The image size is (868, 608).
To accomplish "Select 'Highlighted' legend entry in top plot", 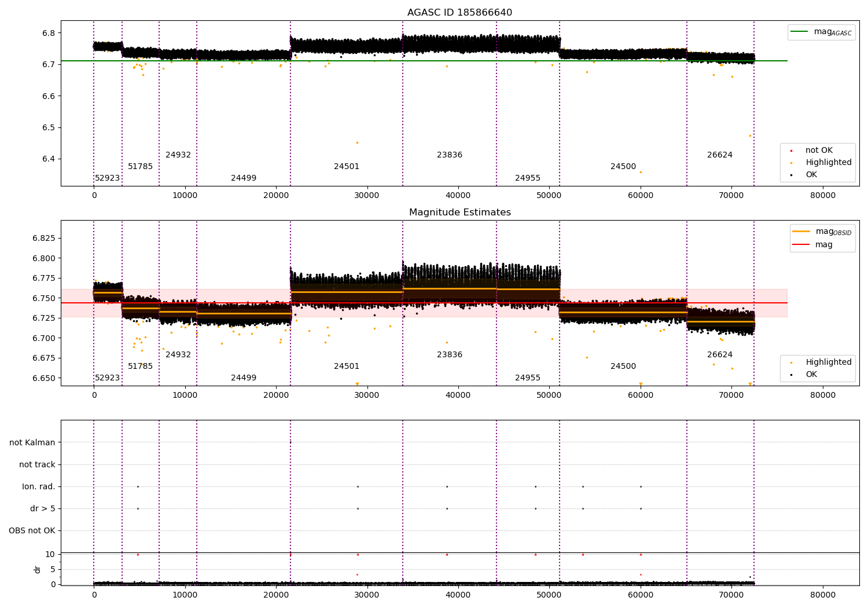I will [820, 162].
